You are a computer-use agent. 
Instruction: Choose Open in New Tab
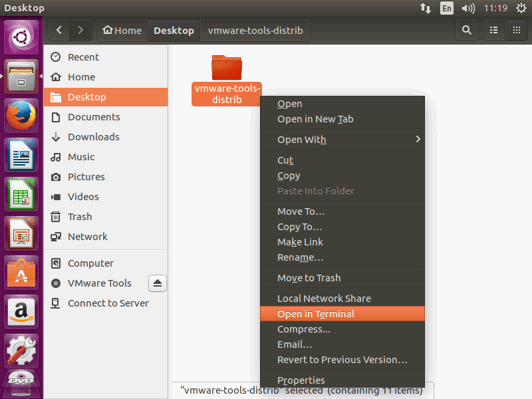coord(342,119)
